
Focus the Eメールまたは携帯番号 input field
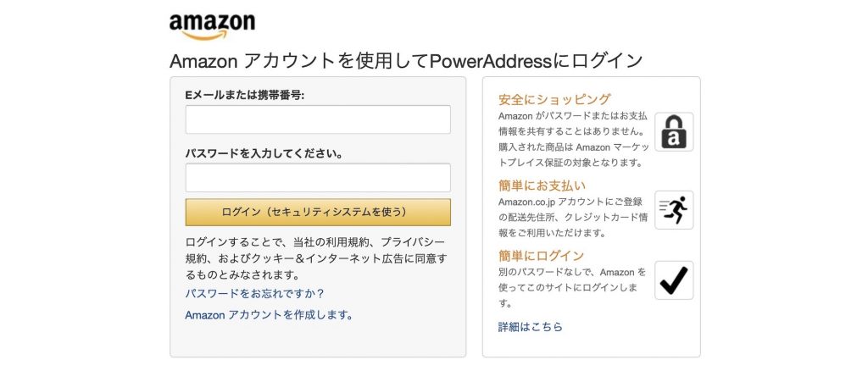(318, 119)
